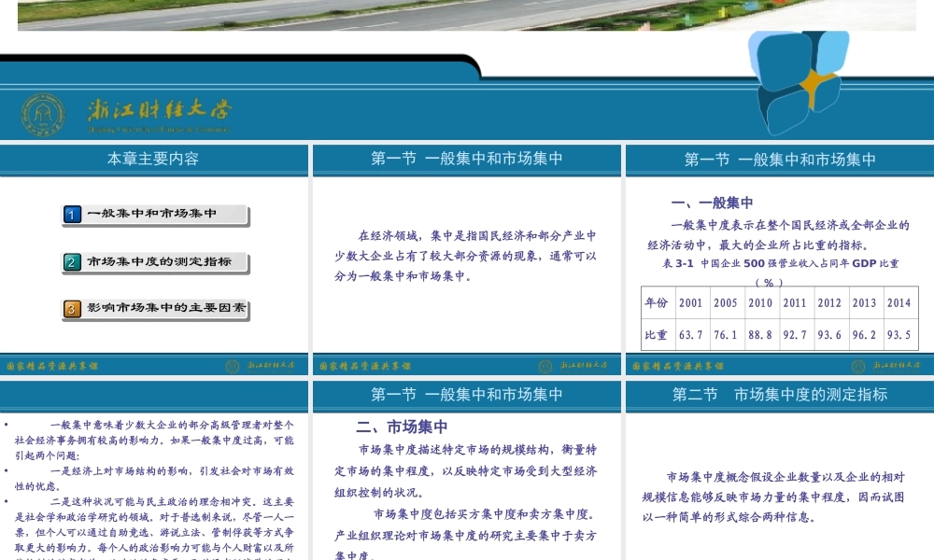Screen dimensions: 934x560
Task: Click the road photo banner at top
Action: [467, 14]
